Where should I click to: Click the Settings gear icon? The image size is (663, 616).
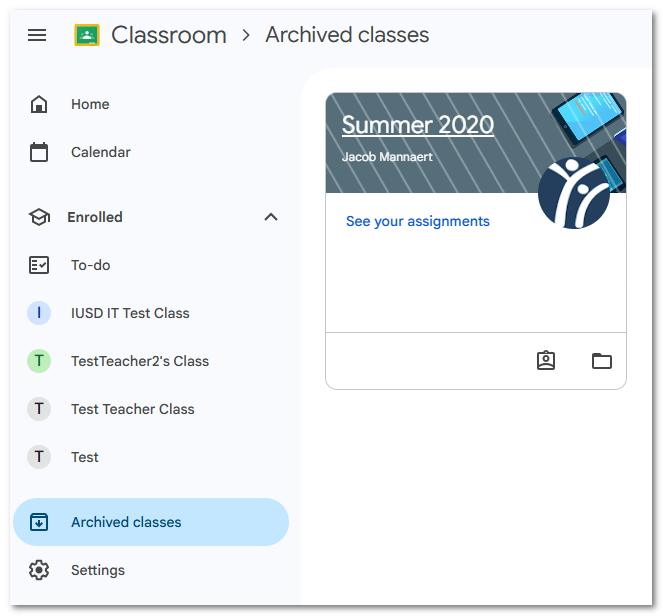[39, 570]
